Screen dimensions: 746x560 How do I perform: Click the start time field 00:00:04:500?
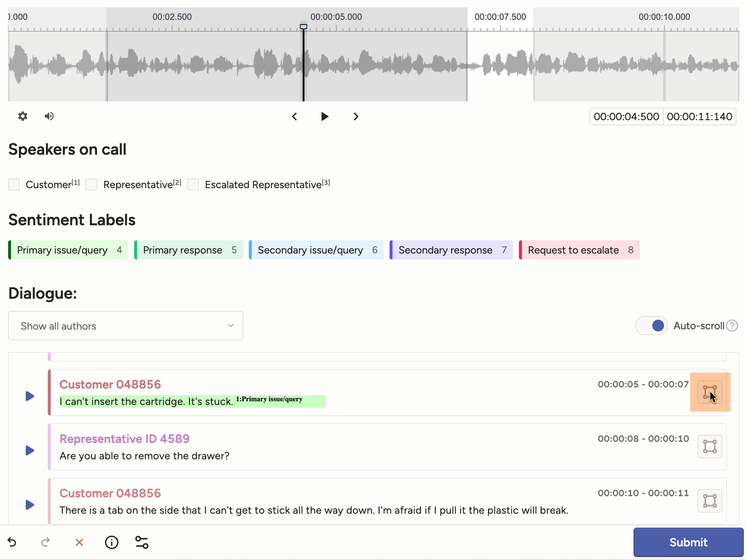(626, 116)
